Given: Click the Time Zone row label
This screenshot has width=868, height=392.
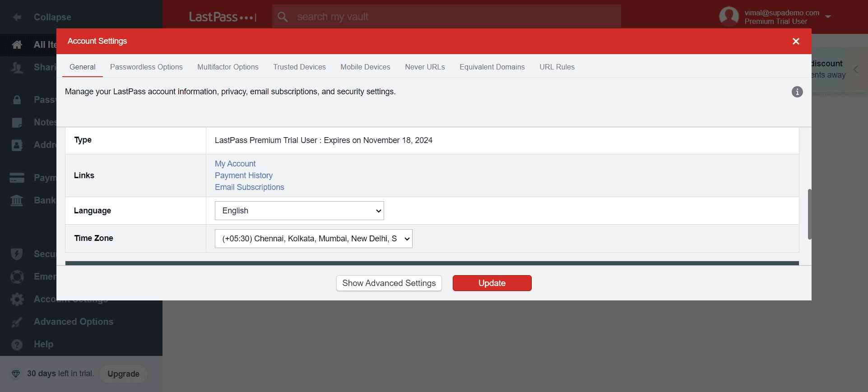Looking at the screenshot, I should [93, 238].
